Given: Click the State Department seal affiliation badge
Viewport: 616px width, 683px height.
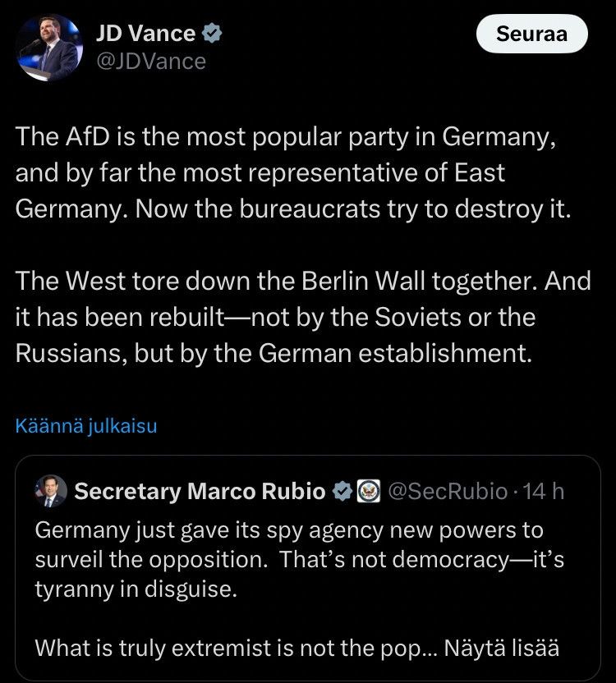Looking at the screenshot, I should pyautogui.click(x=369, y=492).
